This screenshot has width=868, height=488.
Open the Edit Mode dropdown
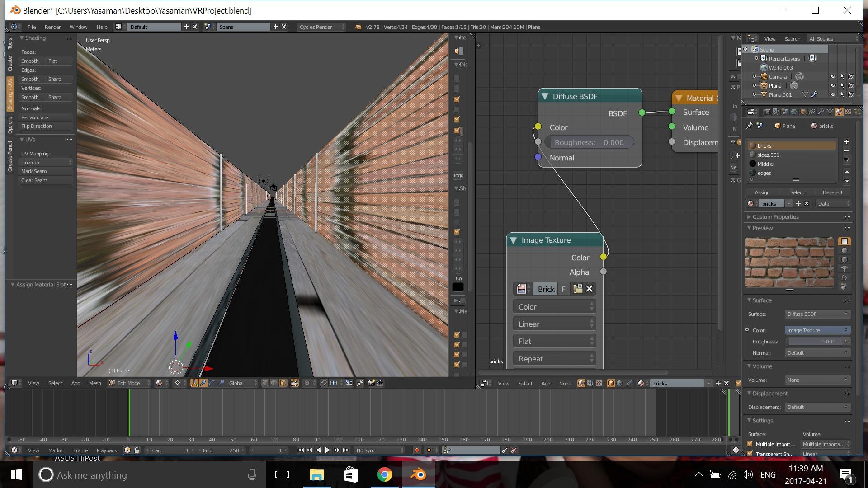pyautogui.click(x=129, y=383)
